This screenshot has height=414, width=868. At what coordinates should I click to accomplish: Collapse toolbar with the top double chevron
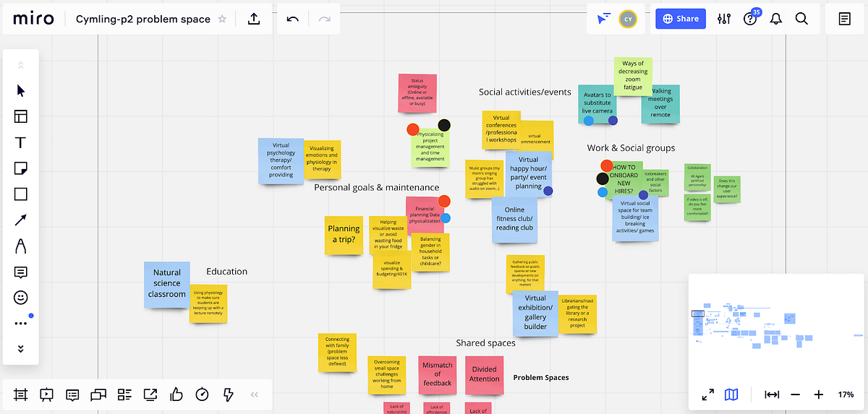pyautogui.click(x=21, y=65)
